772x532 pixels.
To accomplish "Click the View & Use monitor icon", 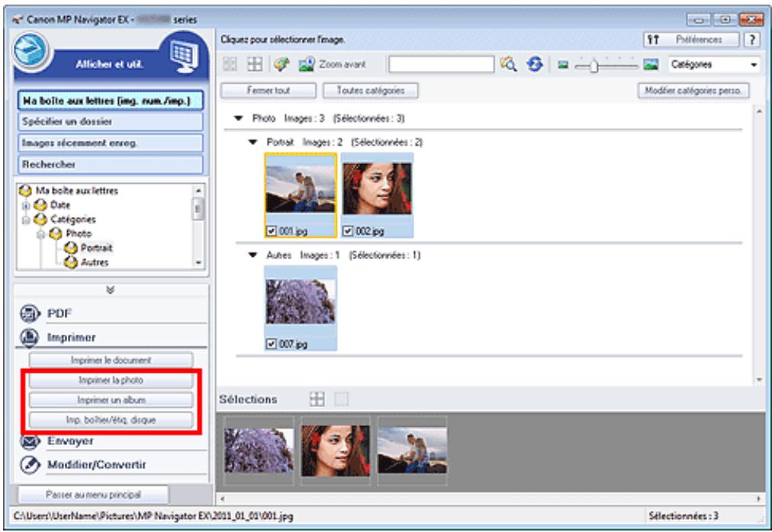I will (185, 56).
